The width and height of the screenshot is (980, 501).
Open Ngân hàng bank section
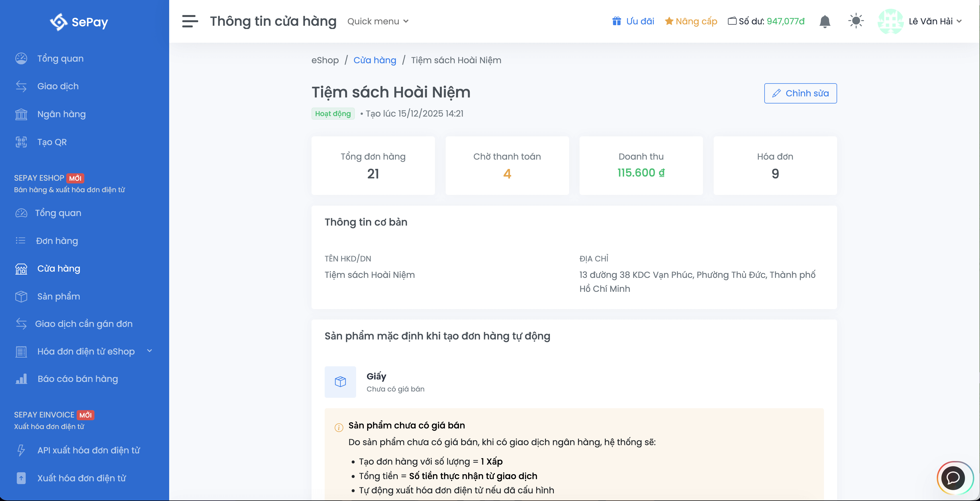pyautogui.click(x=61, y=114)
